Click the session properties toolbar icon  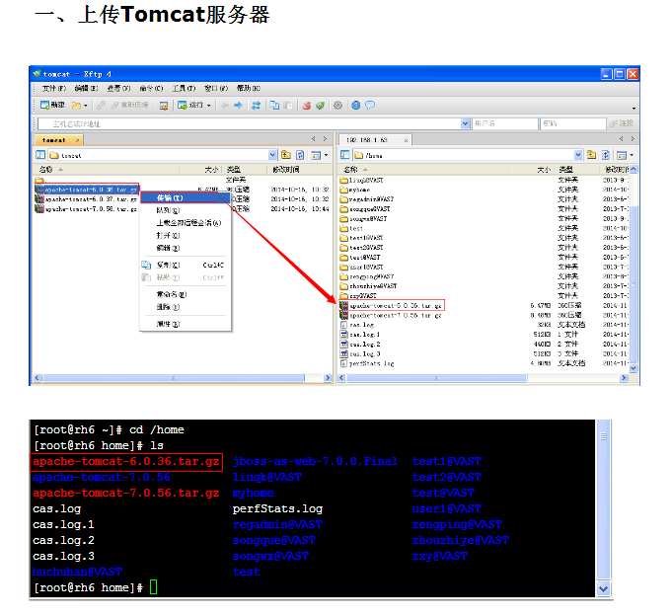pyautogui.click(x=163, y=106)
